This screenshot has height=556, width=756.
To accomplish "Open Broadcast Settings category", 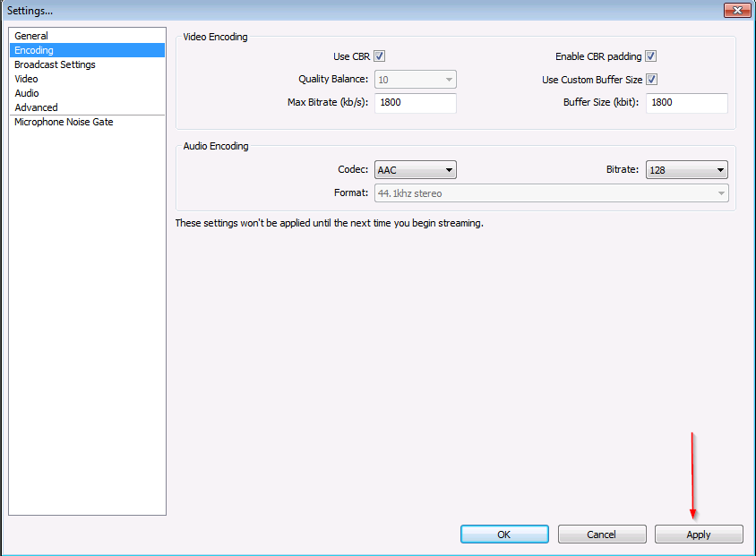I will tap(55, 64).
